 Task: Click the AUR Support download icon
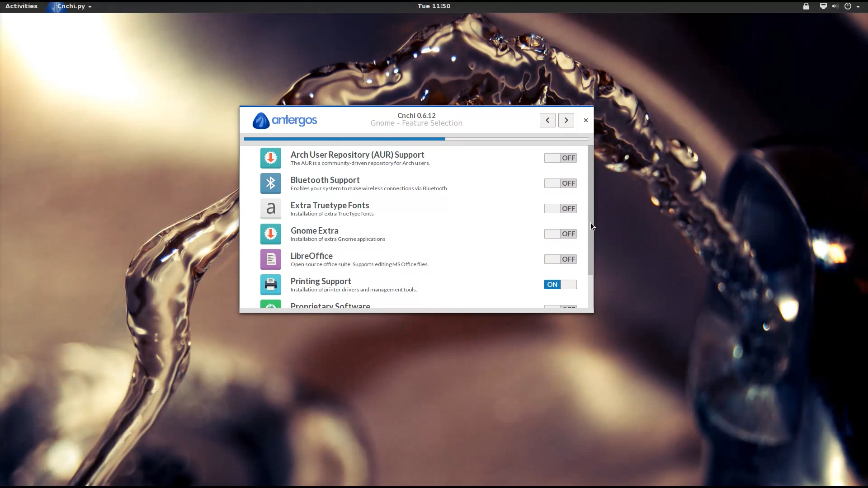270,158
